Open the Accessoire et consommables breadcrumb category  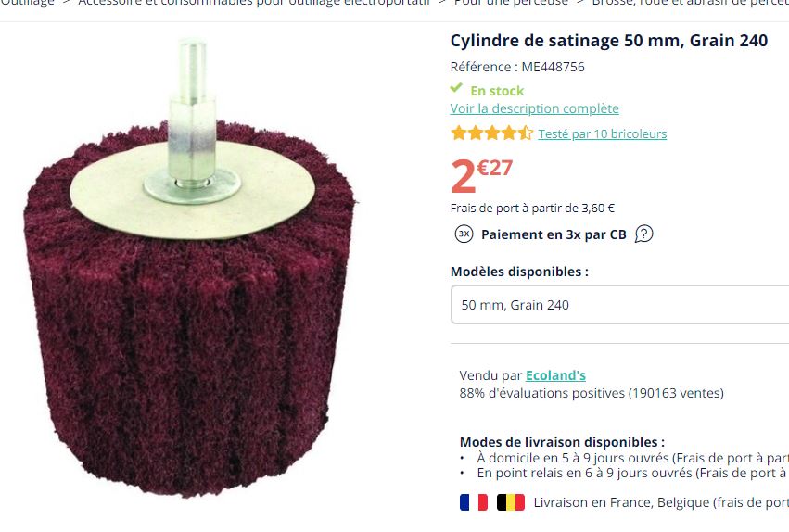pos(254,3)
